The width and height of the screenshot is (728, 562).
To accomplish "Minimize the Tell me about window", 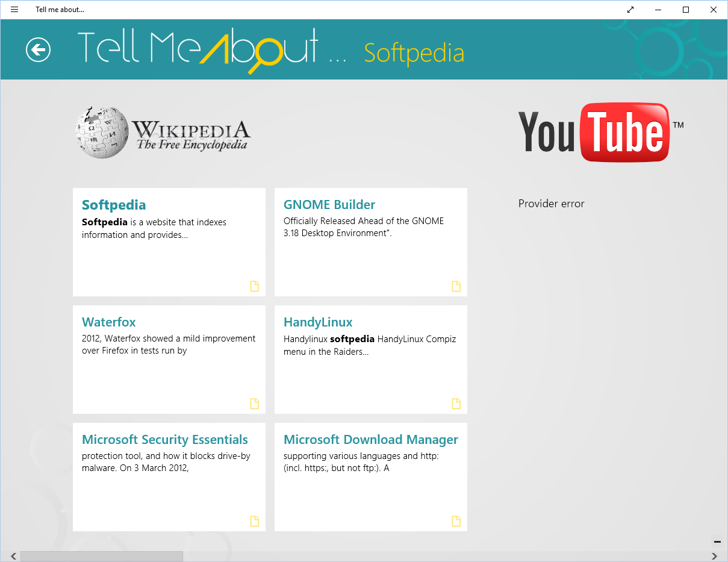I will coord(658,10).
